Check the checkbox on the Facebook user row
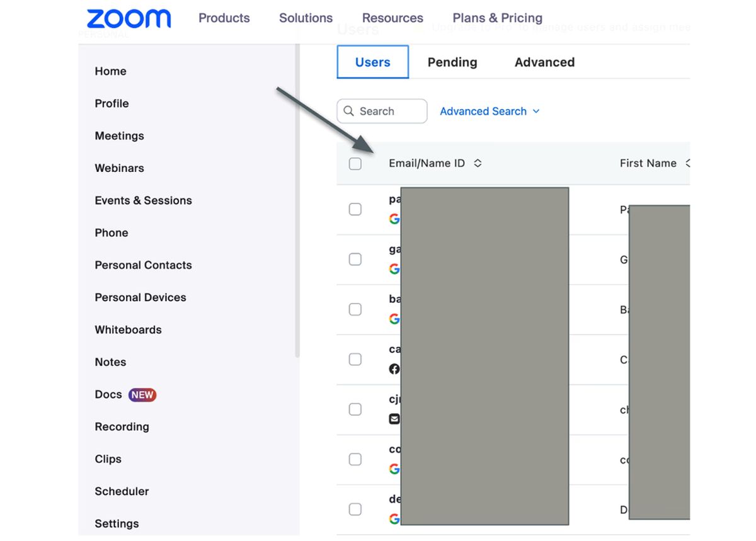This screenshot has width=756, height=541. [x=355, y=359]
